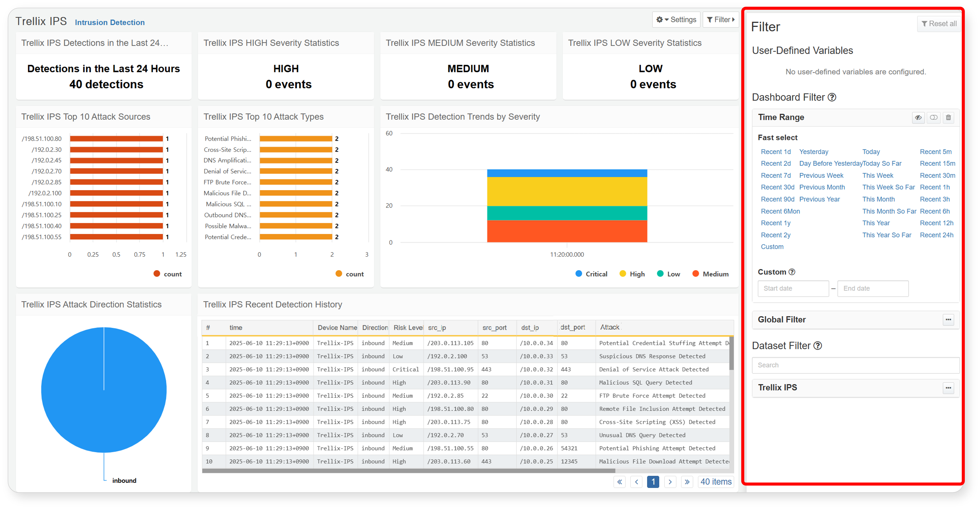Select Previous Year time range
This screenshot has width=980, height=509.
(819, 199)
